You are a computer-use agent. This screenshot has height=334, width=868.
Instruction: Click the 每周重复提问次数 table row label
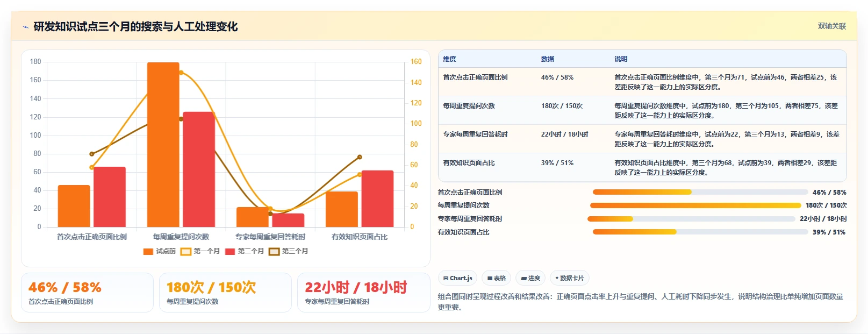pos(469,106)
